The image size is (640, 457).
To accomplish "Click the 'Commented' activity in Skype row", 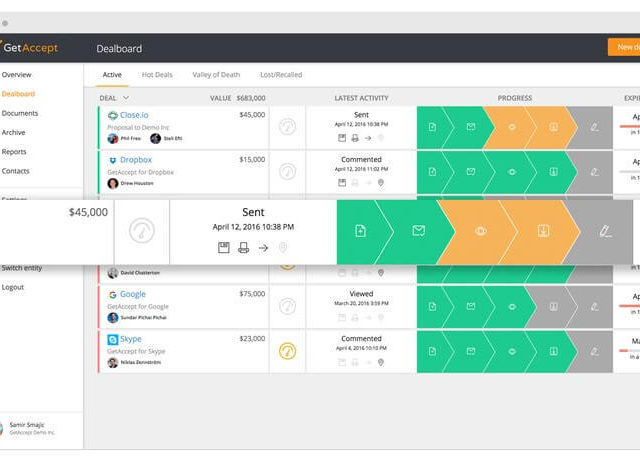I will (x=361, y=339).
